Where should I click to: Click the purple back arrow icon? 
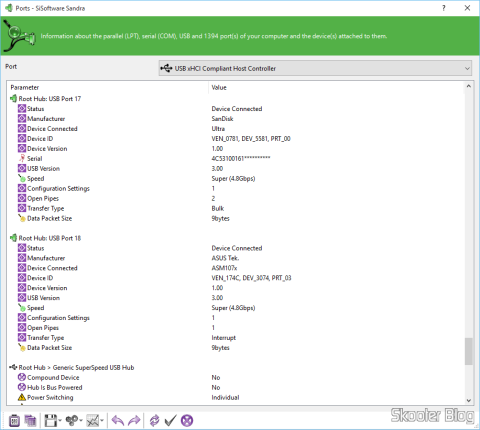(x=118, y=421)
